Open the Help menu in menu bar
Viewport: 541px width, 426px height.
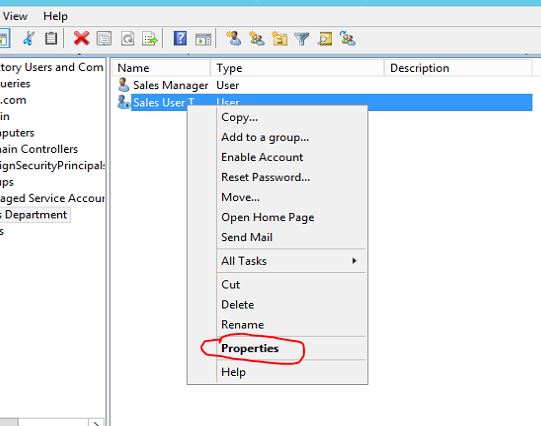pos(55,16)
